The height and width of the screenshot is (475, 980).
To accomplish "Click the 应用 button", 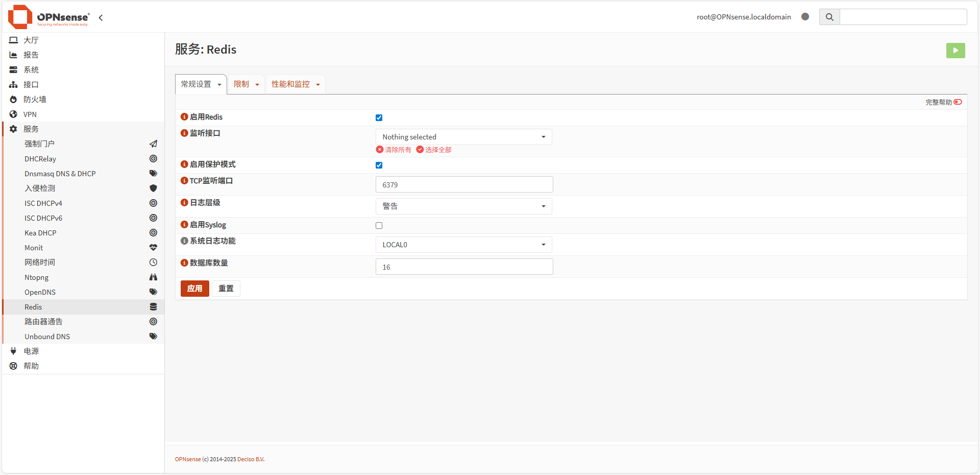I will click(x=194, y=289).
